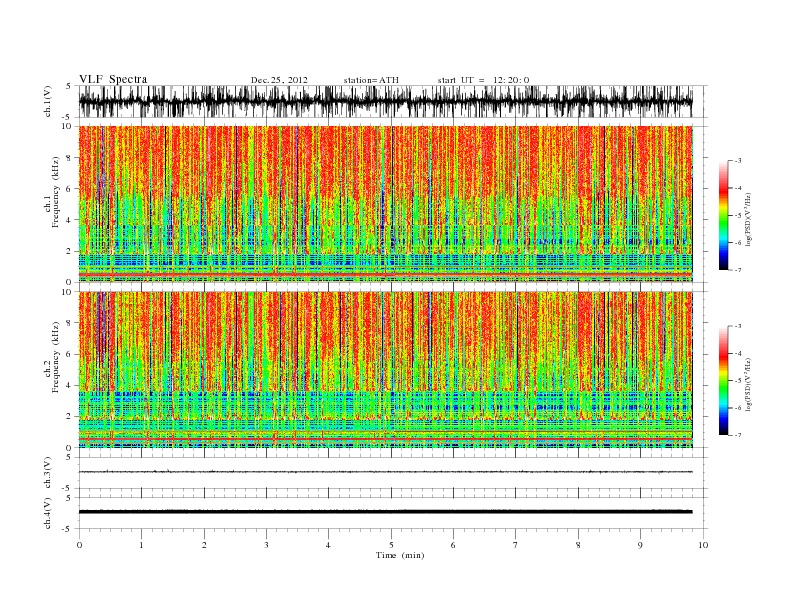Screen dimensions: 792x612
Task: Click the ch.1 spectrogram PSD color bar
Action: [x=723, y=215]
